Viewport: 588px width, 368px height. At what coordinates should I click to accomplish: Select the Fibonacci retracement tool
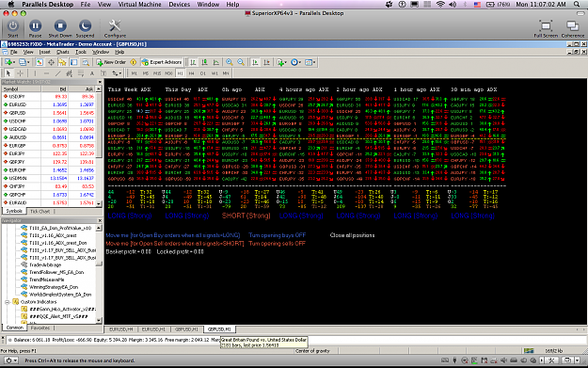(x=81, y=73)
